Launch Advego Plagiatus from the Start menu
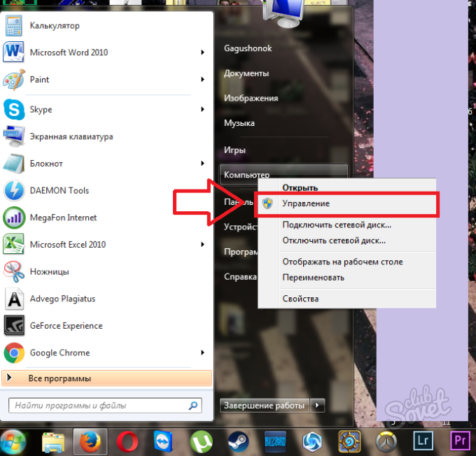This screenshot has height=456, width=476. tap(62, 299)
